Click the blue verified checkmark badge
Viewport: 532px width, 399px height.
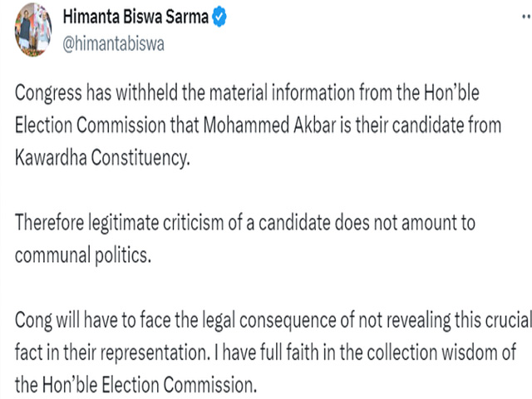[x=219, y=17]
